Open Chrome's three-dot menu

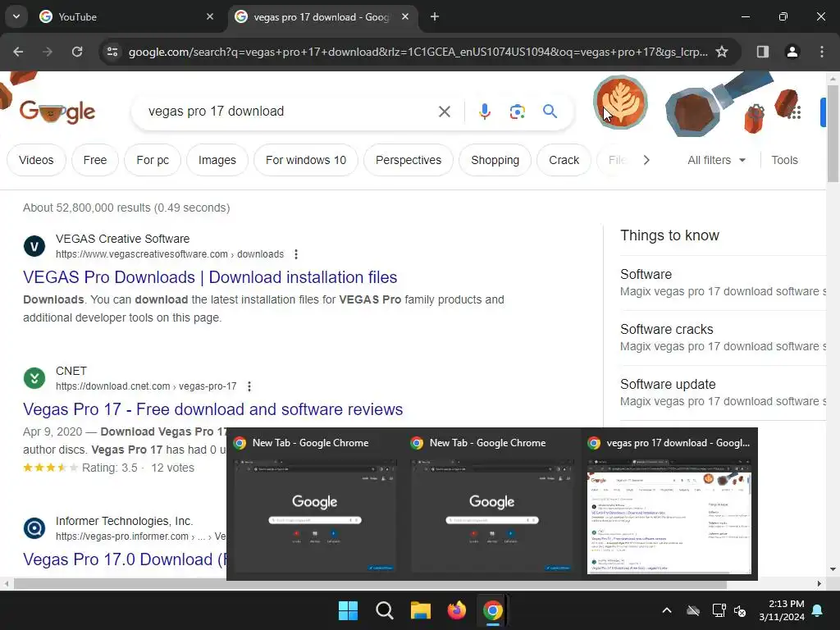click(x=821, y=52)
